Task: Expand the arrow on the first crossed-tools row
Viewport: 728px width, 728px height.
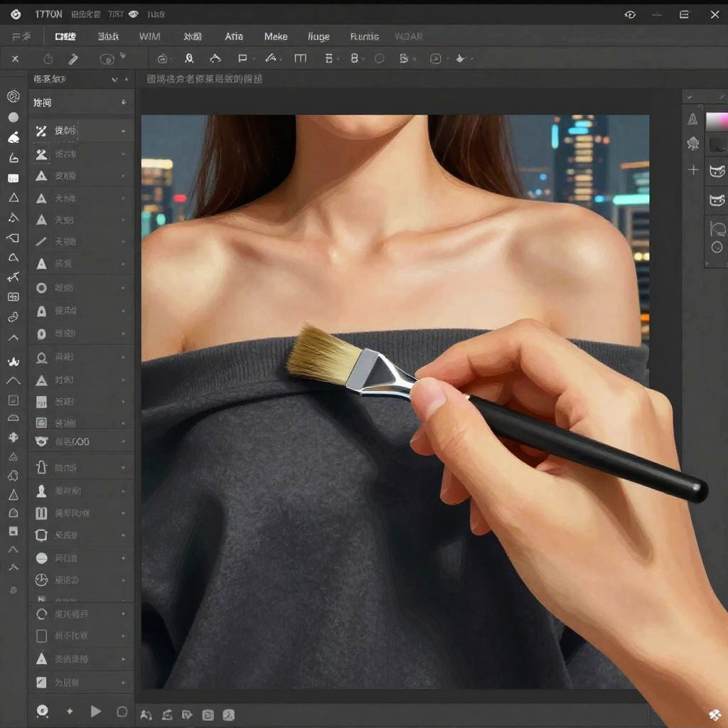Action: [x=123, y=132]
